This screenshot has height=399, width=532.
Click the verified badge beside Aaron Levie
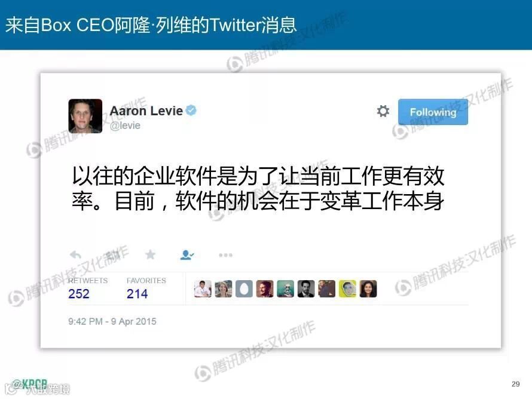(x=191, y=110)
